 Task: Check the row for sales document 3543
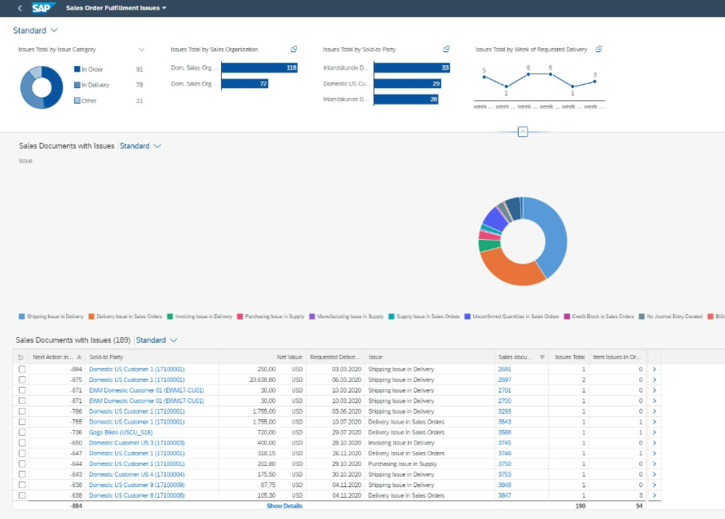(x=22, y=422)
